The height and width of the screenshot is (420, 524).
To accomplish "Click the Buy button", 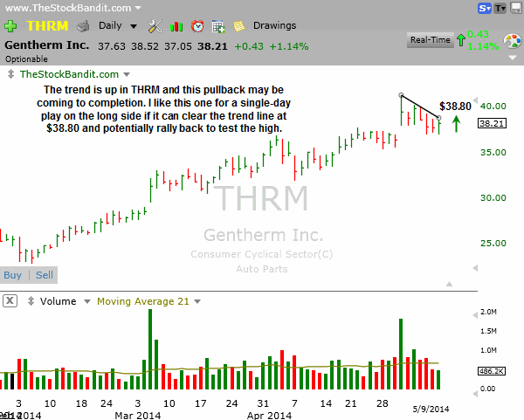I will pos(13,275).
